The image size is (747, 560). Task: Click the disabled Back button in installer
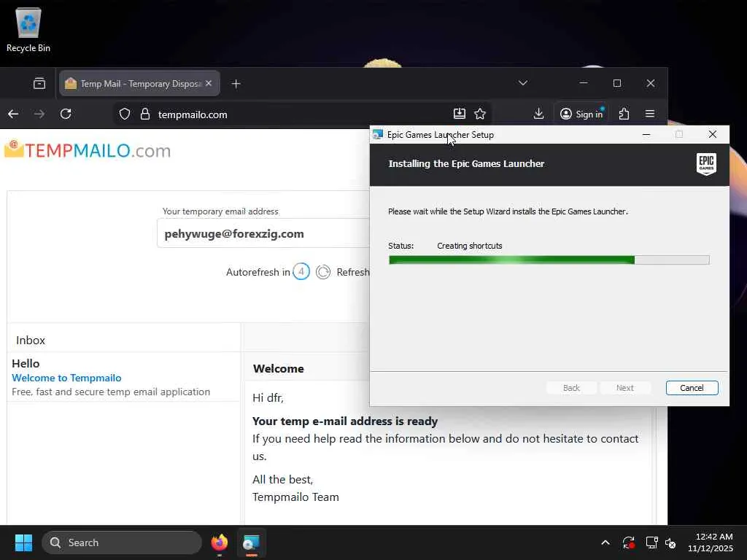click(x=571, y=388)
